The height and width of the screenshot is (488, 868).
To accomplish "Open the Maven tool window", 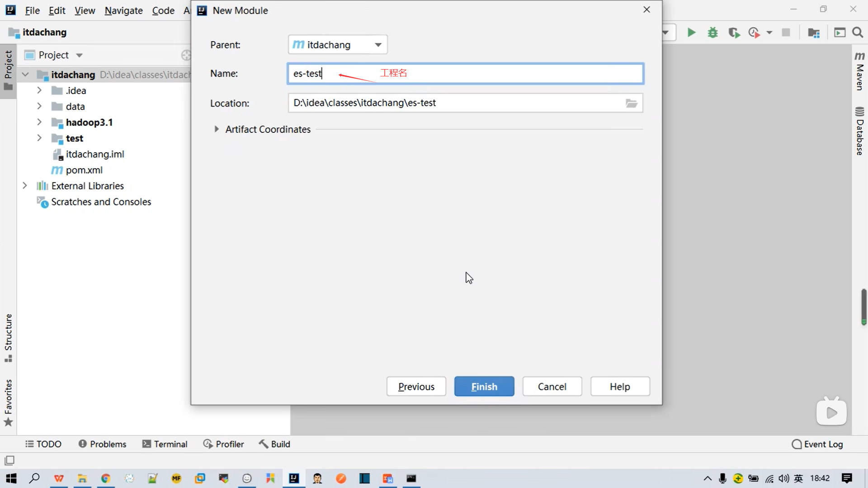I will pos(859,71).
